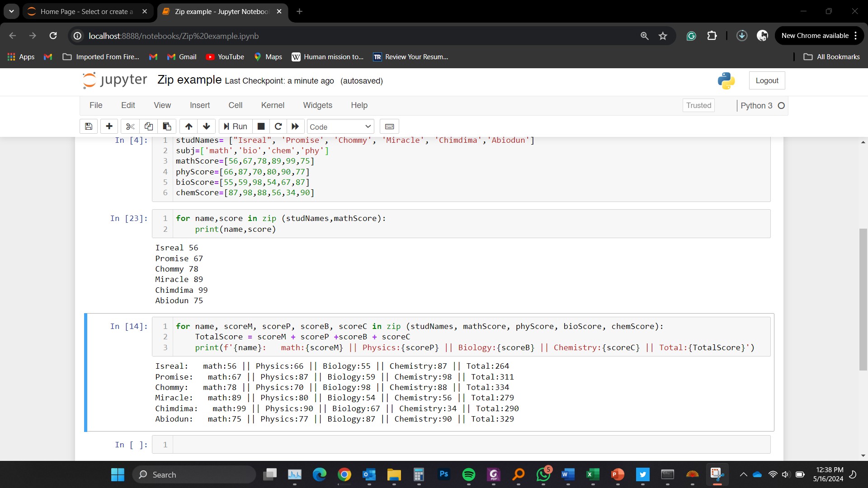Open the Imported From Firefox bookmarks folder

click(101, 57)
